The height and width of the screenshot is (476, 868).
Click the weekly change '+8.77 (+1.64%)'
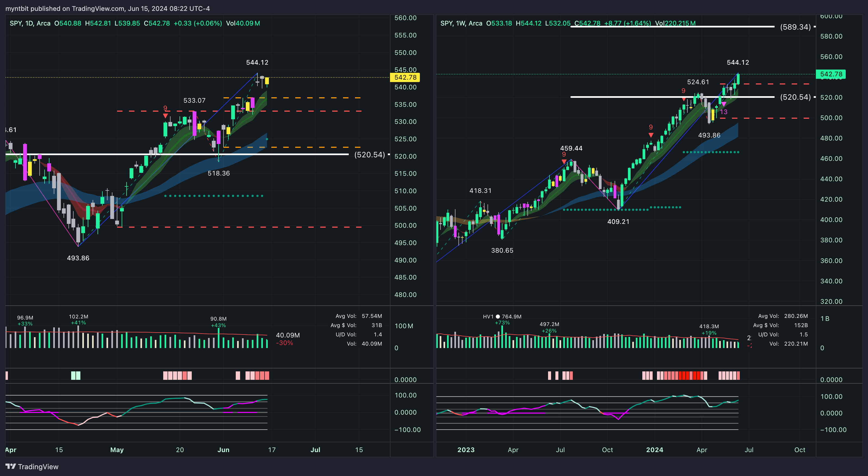tap(627, 23)
